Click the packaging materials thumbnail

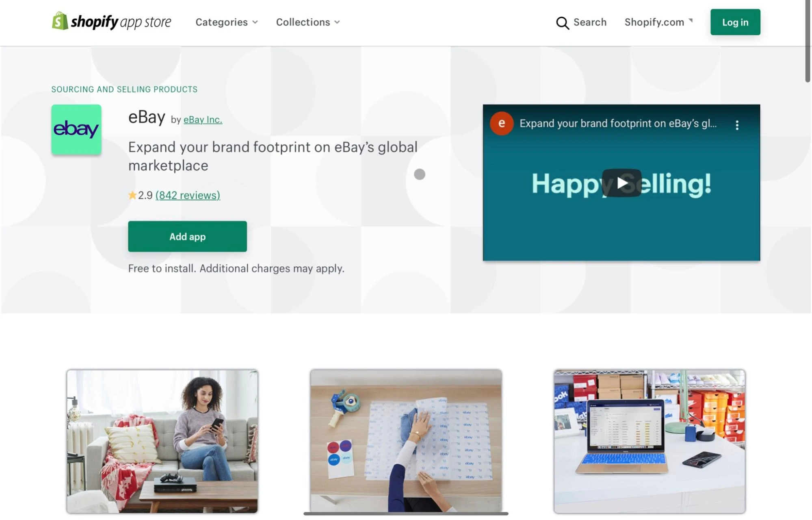[x=406, y=441]
